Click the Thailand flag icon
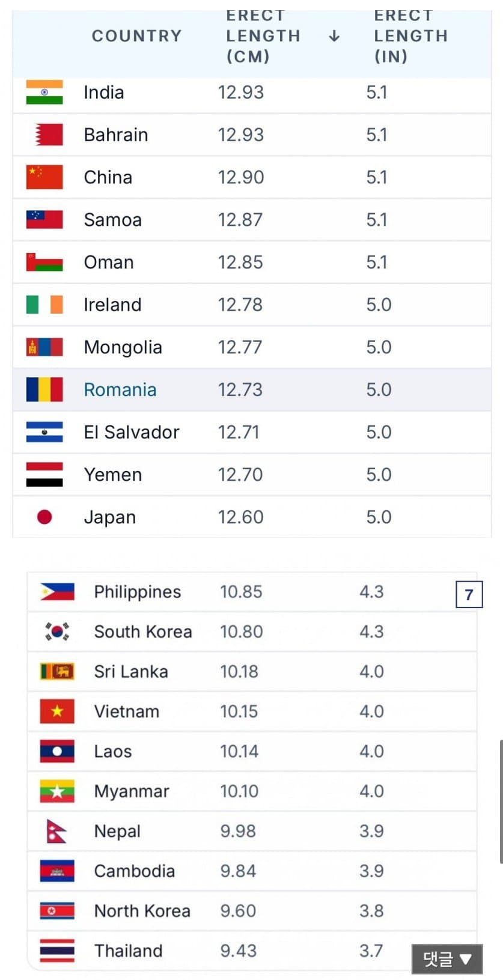503x980 pixels. [57, 951]
